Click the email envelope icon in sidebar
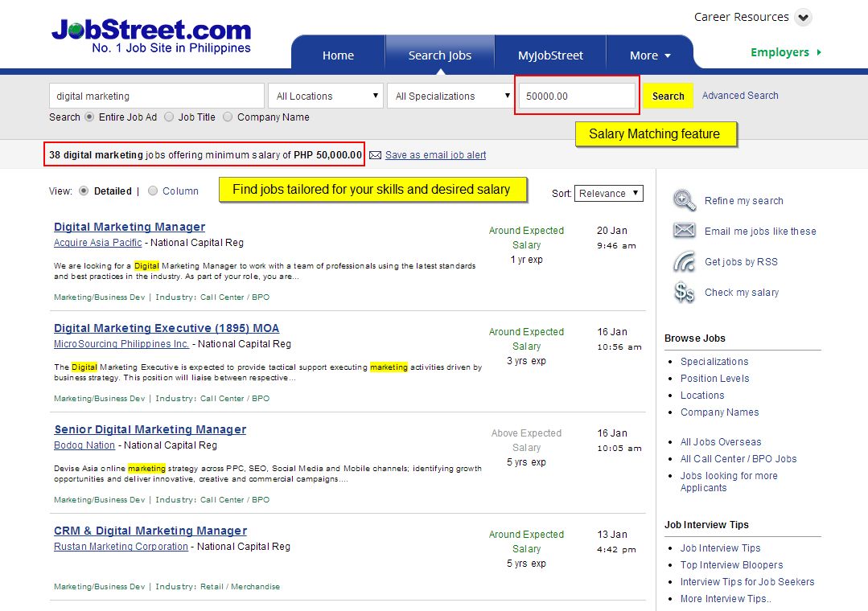The width and height of the screenshot is (868, 611). coord(685,231)
